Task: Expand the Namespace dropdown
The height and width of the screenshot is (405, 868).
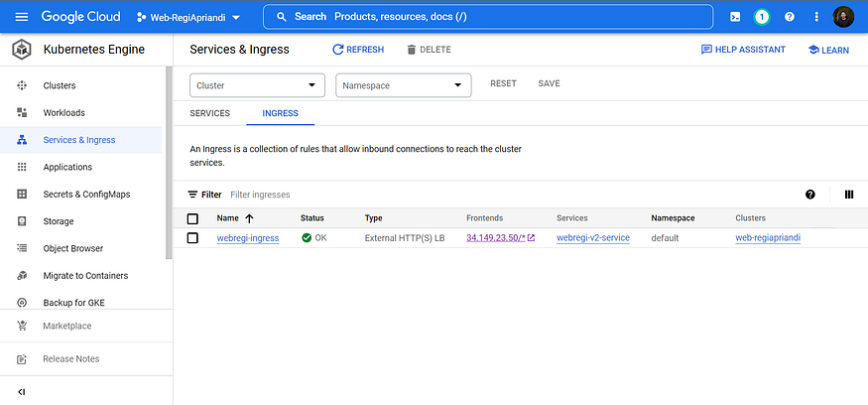Action: 403,85
